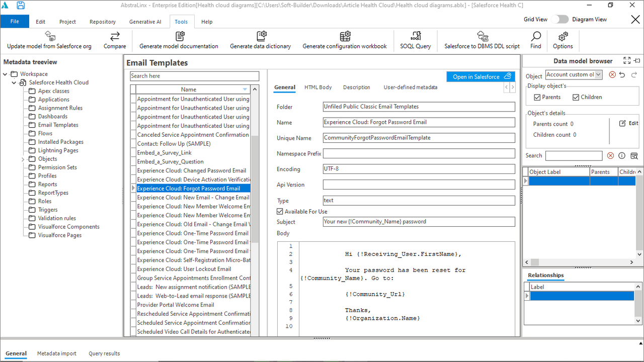This screenshot has height=362, width=644.
Task: Collapse the Salesforce Health Cloud node
Action: pos(15,82)
